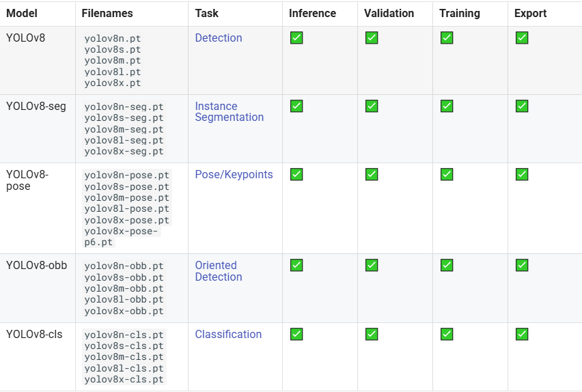Select the yolov8m-seg.pt filename
The image size is (582, 392).
tap(124, 129)
